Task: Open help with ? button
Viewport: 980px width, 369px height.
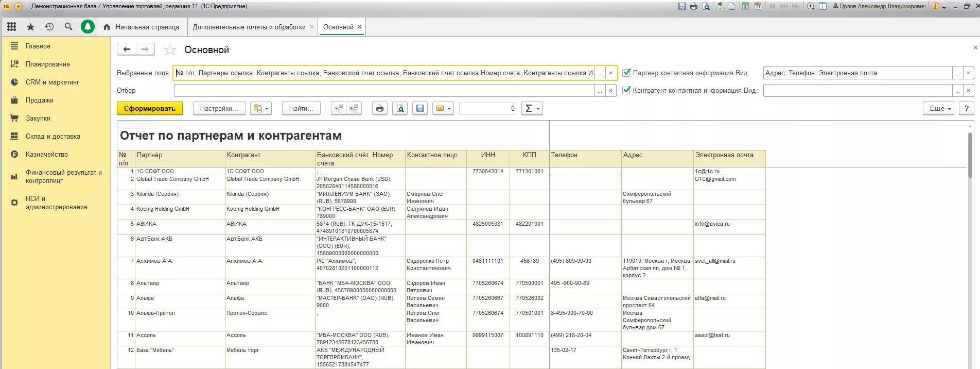Action: [967, 108]
